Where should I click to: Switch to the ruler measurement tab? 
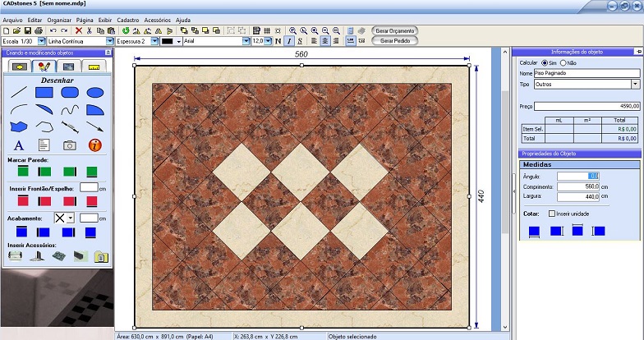94,66
